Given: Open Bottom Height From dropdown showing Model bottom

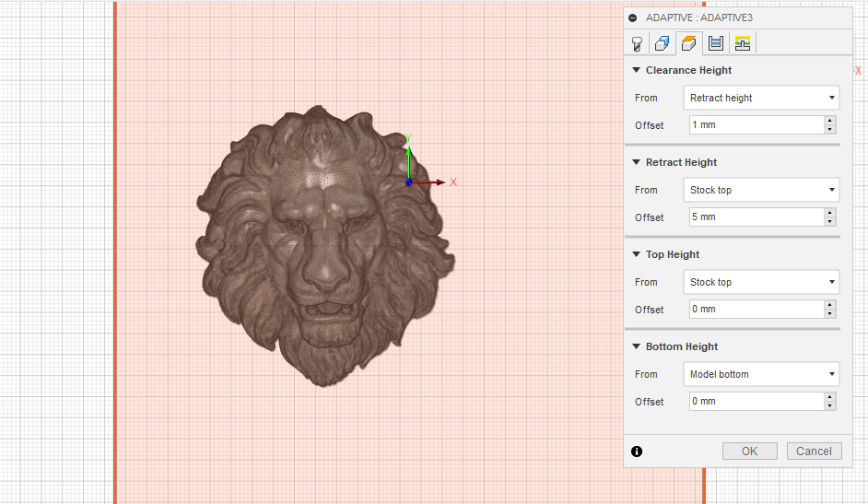Looking at the screenshot, I should click(x=761, y=374).
